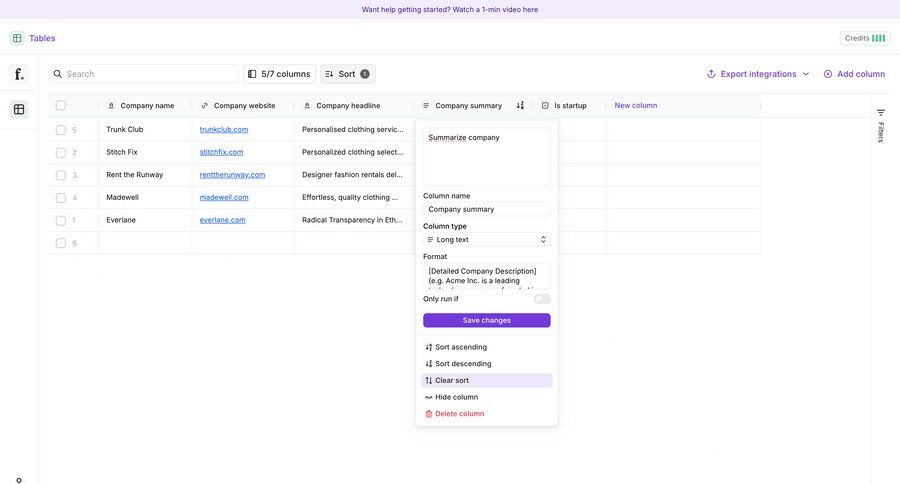Select the 'Effortless, quality clothing ...' cell
Screen dimensions: 900x484
353,198
